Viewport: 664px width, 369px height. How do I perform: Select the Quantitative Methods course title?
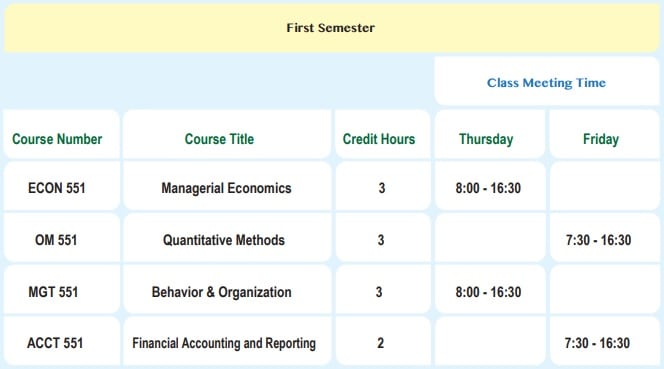pyautogui.click(x=224, y=240)
